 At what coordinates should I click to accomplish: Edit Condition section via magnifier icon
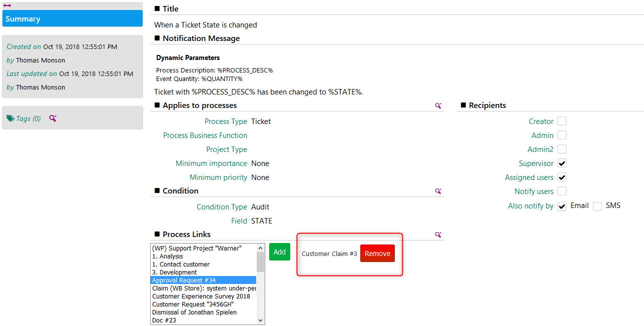[438, 191]
